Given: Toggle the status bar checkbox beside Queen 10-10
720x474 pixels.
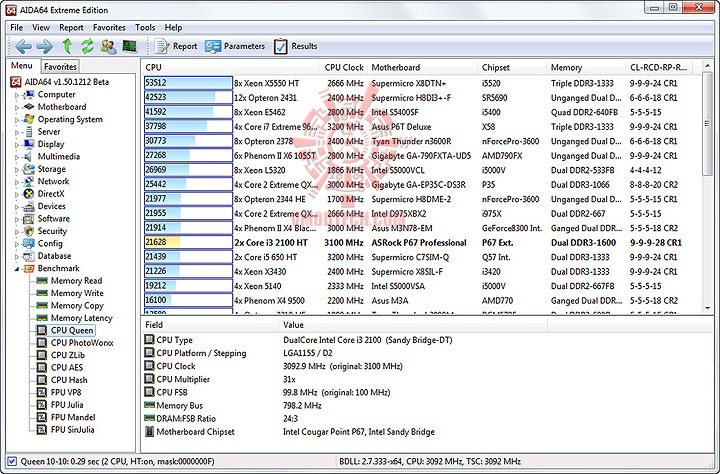Looking at the screenshot, I should (x=12, y=461).
